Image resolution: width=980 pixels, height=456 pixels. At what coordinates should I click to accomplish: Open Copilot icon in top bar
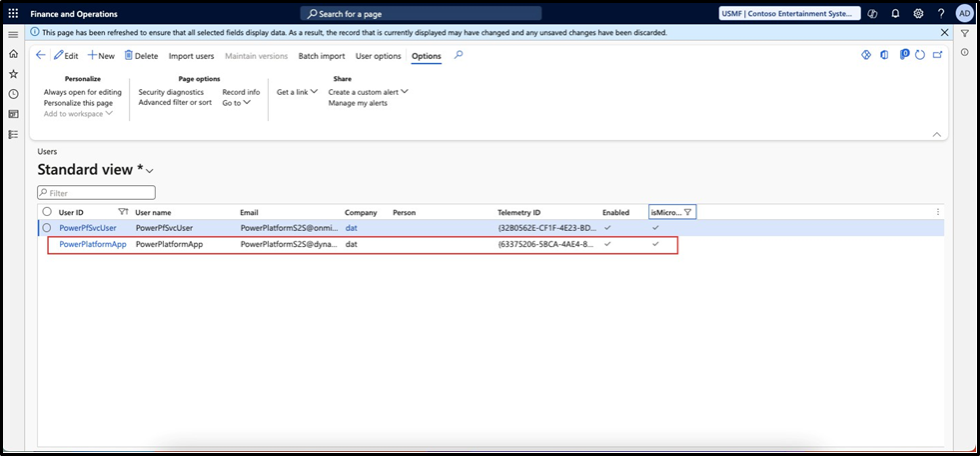pyautogui.click(x=873, y=14)
